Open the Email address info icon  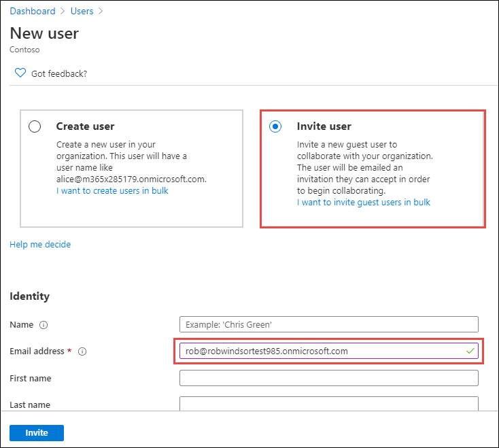(82, 351)
